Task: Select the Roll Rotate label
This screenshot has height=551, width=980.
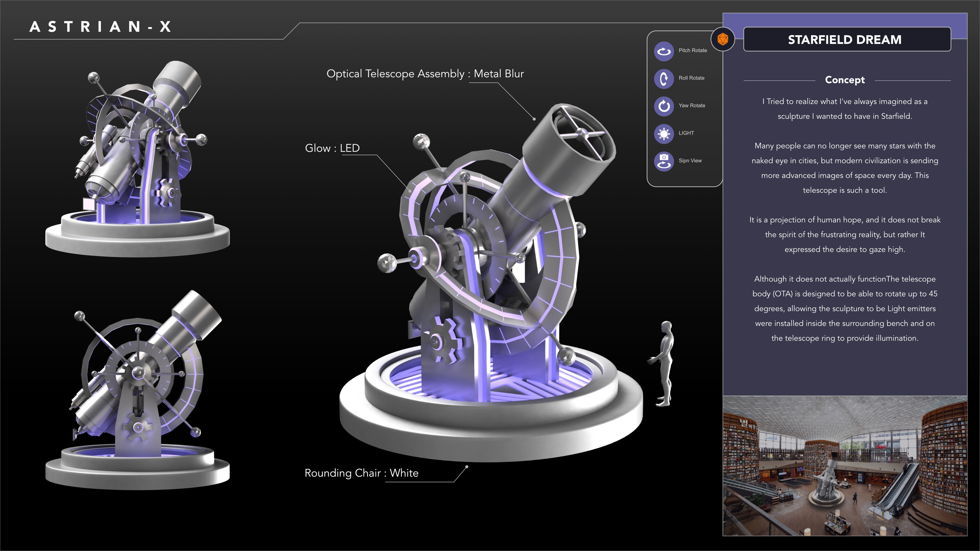Action: (x=691, y=78)
